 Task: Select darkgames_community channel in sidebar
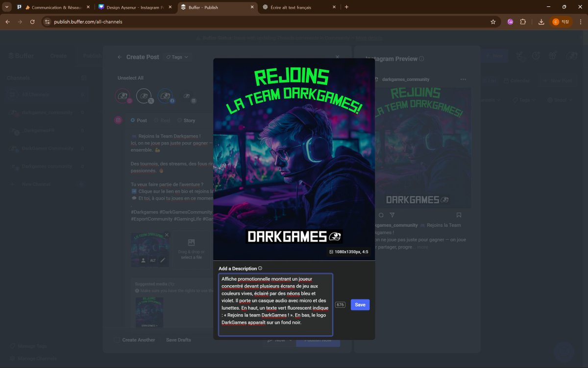click(x=46, y=112)
